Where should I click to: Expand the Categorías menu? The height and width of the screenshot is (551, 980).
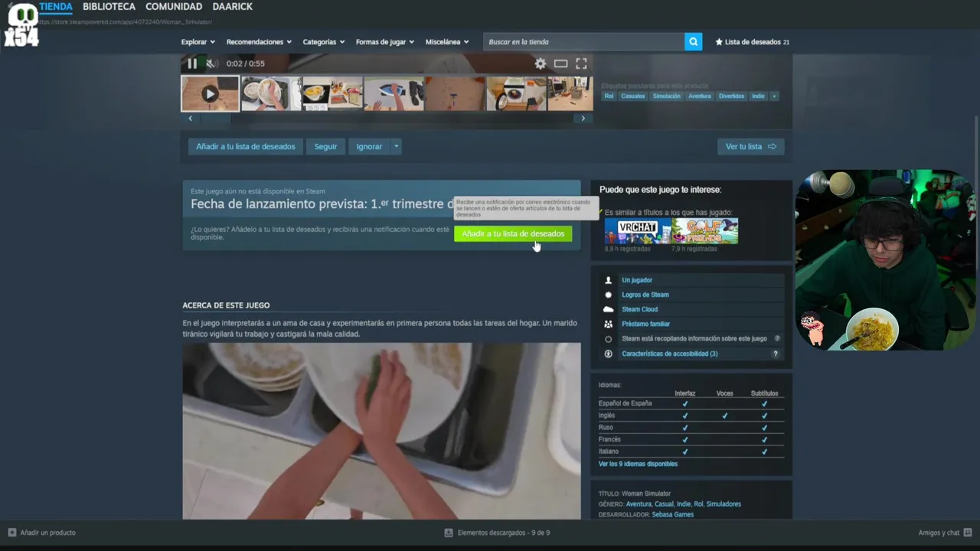pyautogui.click(x=324, y=42)
